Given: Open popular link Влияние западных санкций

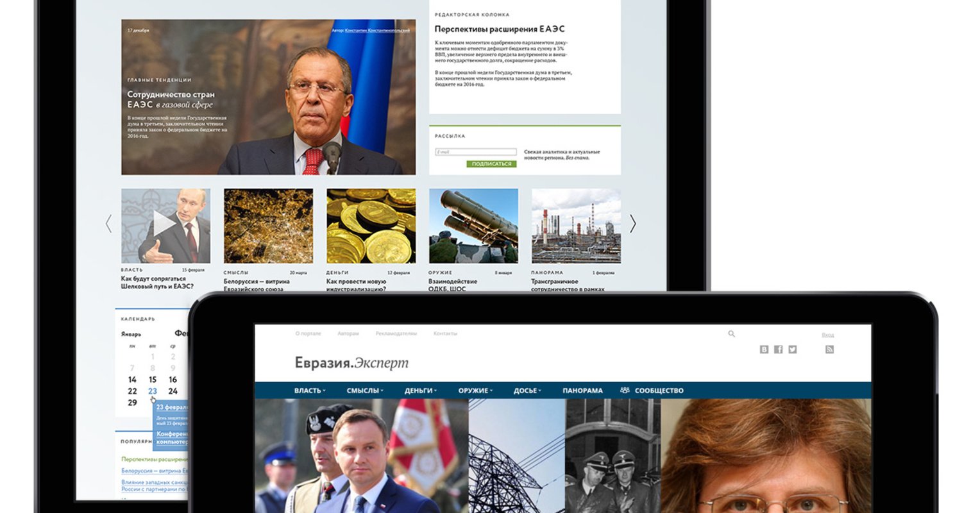Looking at the screenshot, I should [155, 485].
